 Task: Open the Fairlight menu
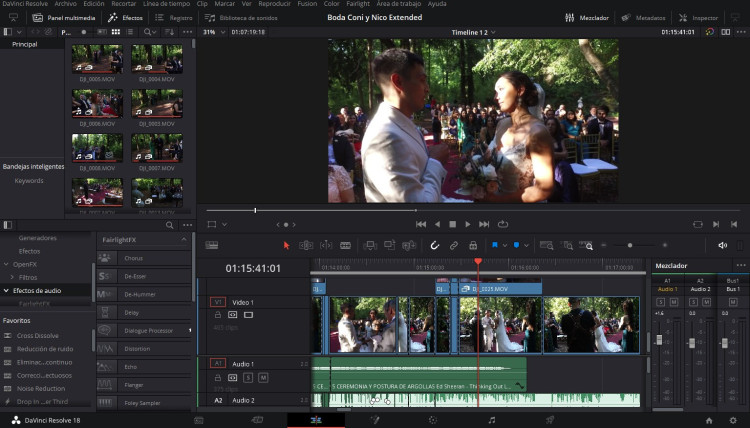click(x=358, y=3)
